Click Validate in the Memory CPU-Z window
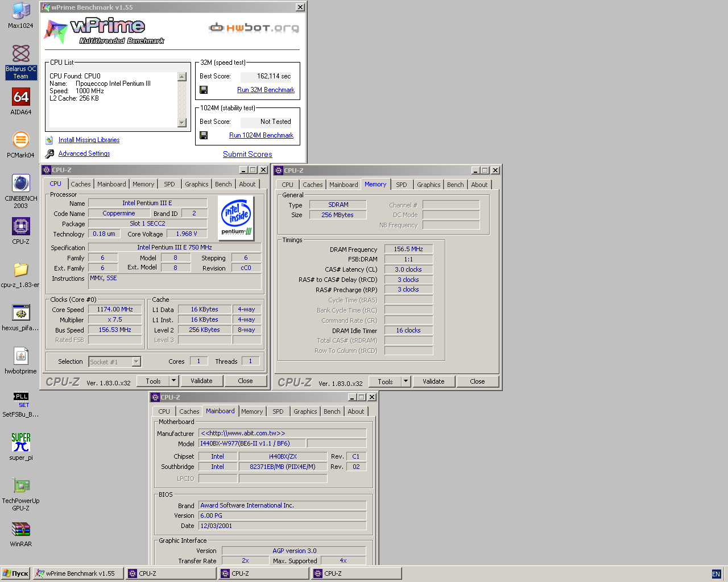Screen dimensions: 728x582 [x=433, y=381]
